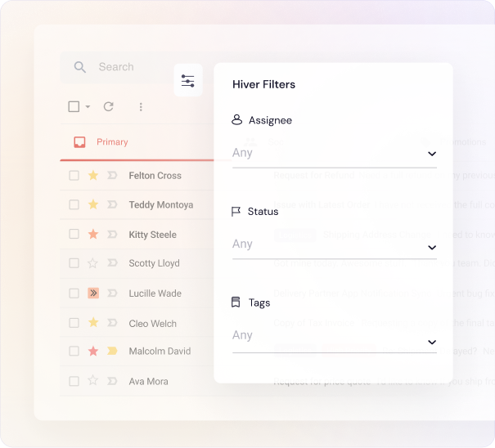Viewport: 495px width, 448px height.
Task: Unstar the Cleo Welch email
Action: click(93, 322)
